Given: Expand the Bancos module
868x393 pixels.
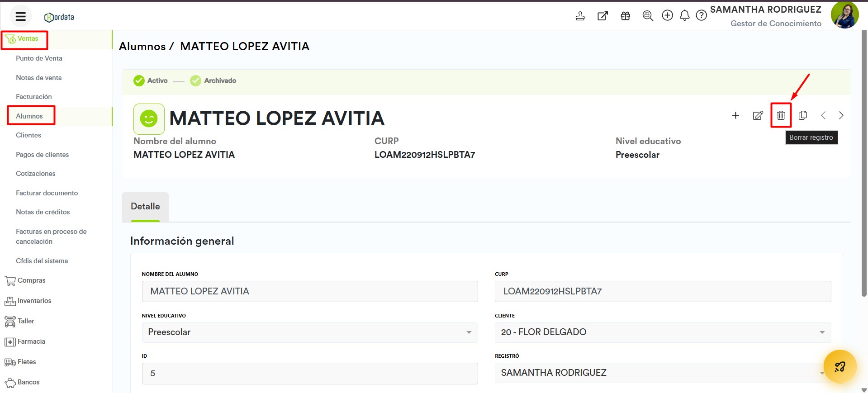Looking at the screenshot, I should point(22,382).
